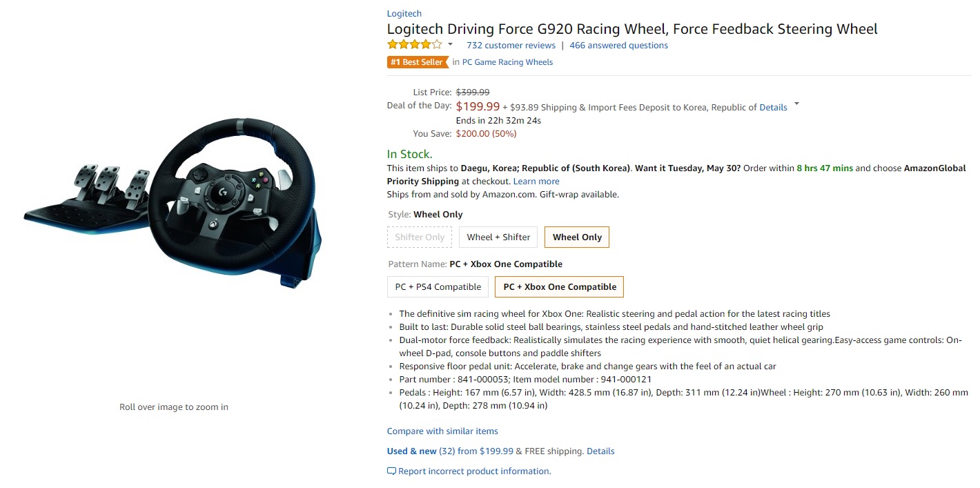Open PC Game Racing Wheels category
This screenshot has height=488, width=980.
click(x=507, y=62)
